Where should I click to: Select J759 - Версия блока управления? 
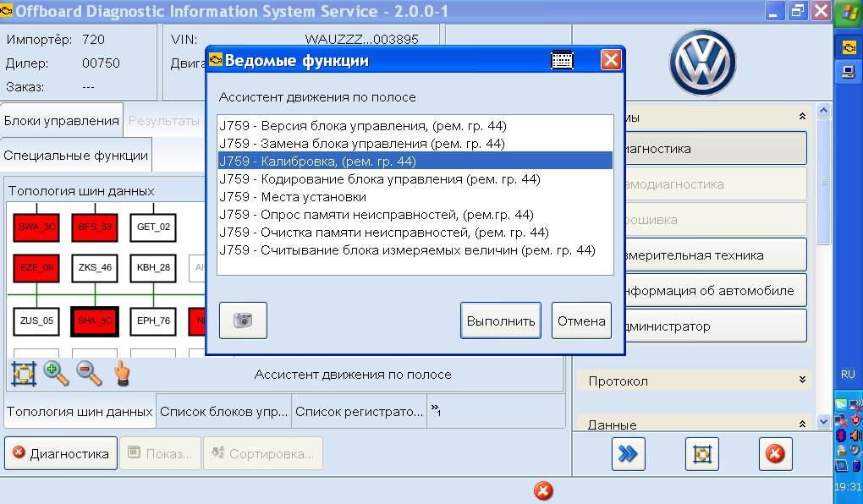click(415, 125)
